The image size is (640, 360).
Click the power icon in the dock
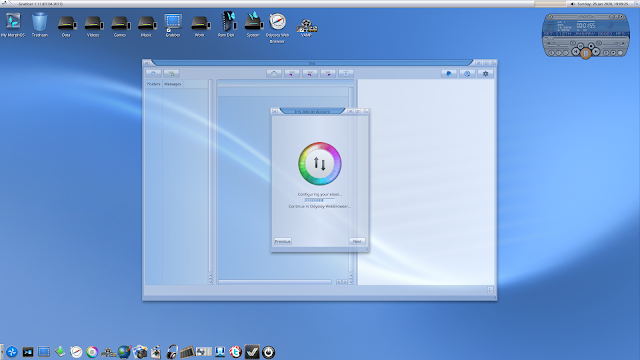pos(268,352)
